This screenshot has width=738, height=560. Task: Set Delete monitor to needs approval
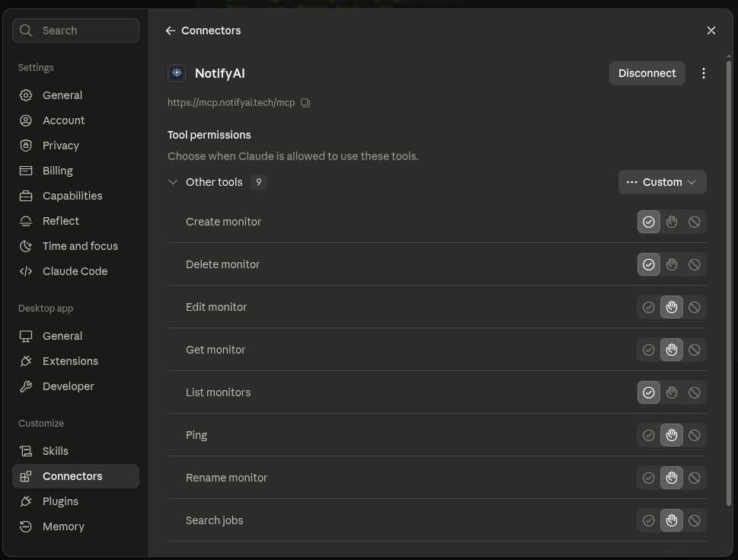coord(672,264)
